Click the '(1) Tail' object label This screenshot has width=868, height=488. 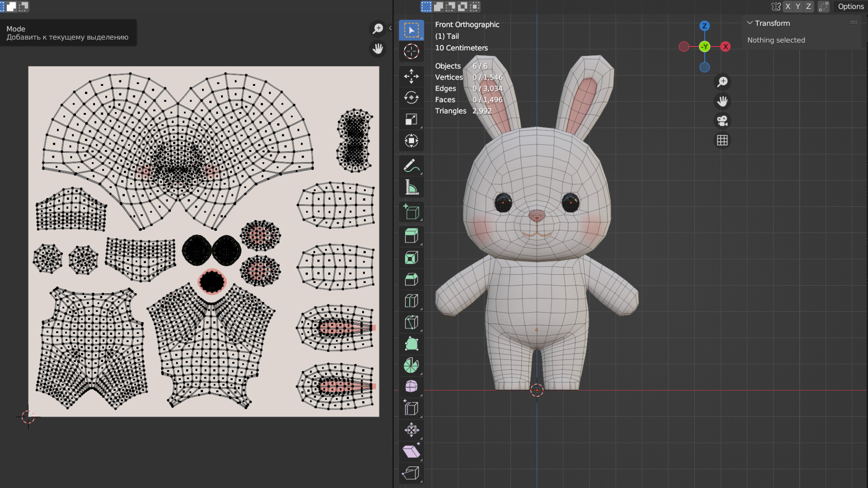click(447, 36)
